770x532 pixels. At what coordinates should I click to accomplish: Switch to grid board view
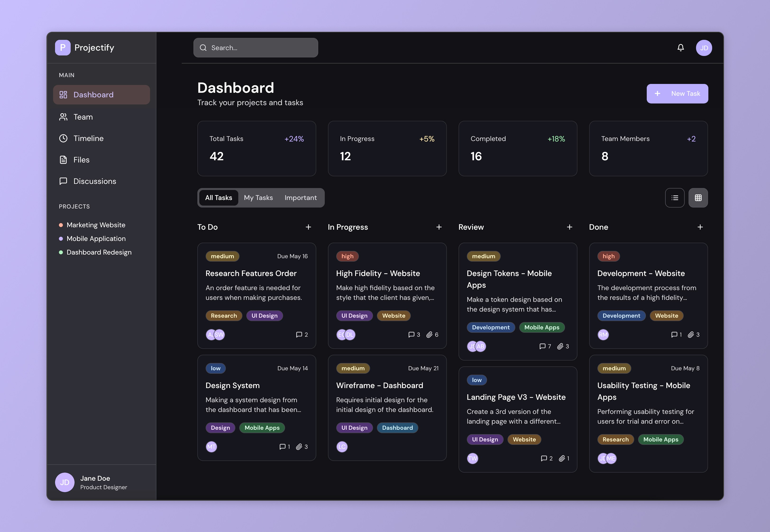pyautogui.click(x=698, y=198)
